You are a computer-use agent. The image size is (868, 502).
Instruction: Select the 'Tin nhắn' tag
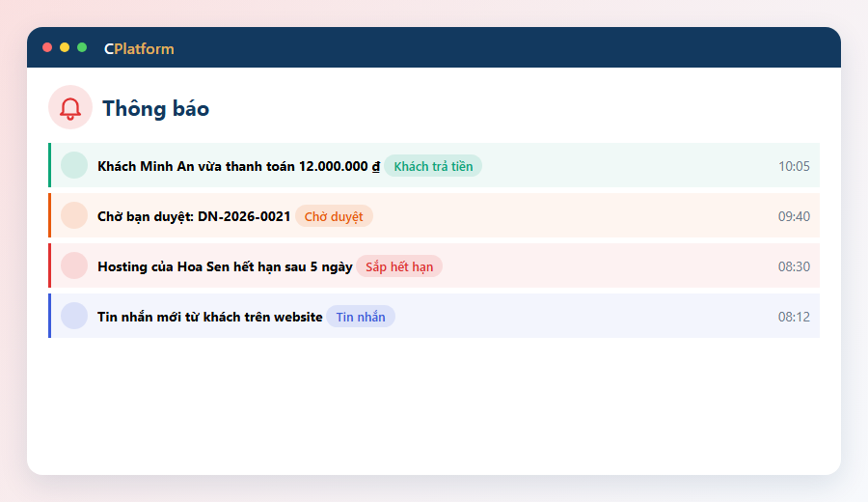(x=361, y=317)
